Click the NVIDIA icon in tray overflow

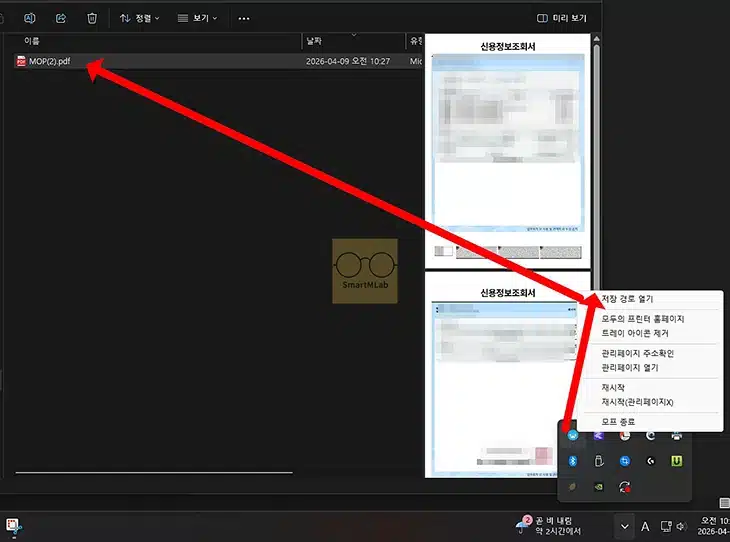[599, 487]
